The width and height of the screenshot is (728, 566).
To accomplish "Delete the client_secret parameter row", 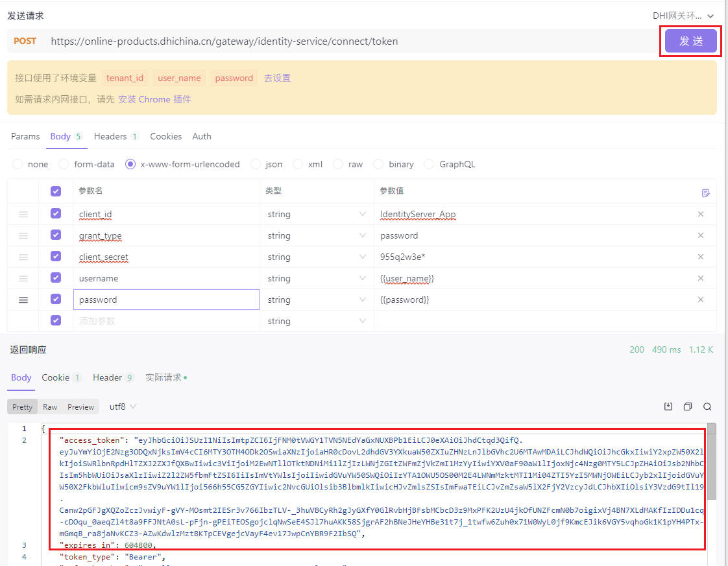I will (x=701, y=257).
